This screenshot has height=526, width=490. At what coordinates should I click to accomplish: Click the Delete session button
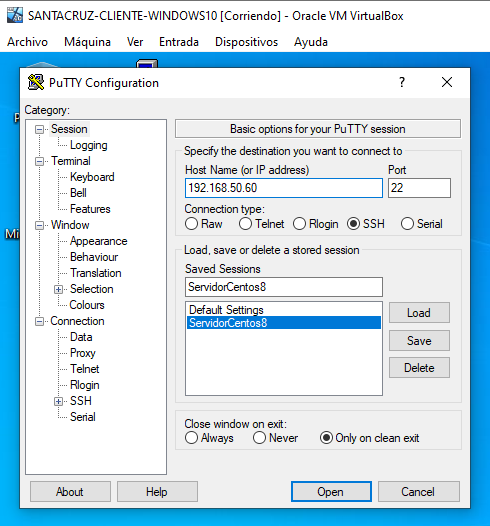pos(419,368)
